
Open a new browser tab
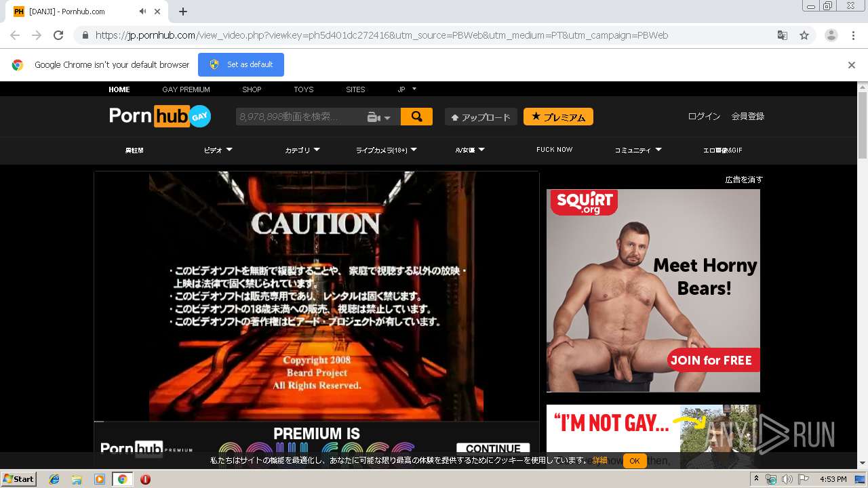pyautogui.click(x=182, y=12)
